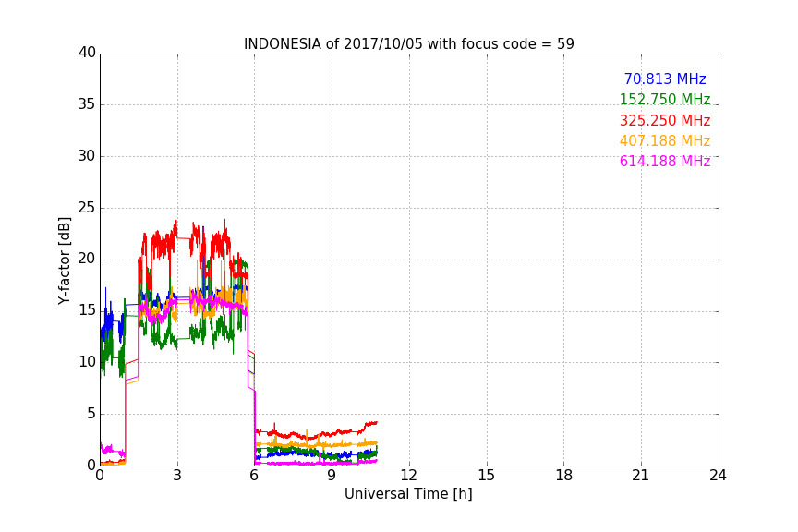798x532 pixels.
Task: Click the y-axis tick value 20
Action: tap(87, 260)
